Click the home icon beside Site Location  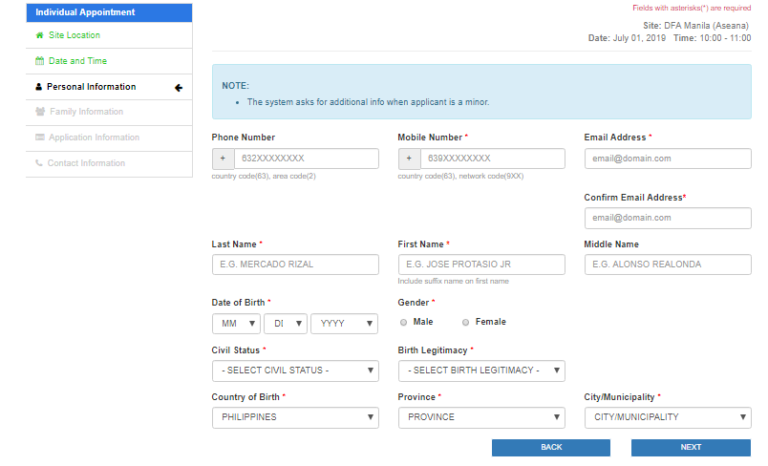tap(40, 35)
